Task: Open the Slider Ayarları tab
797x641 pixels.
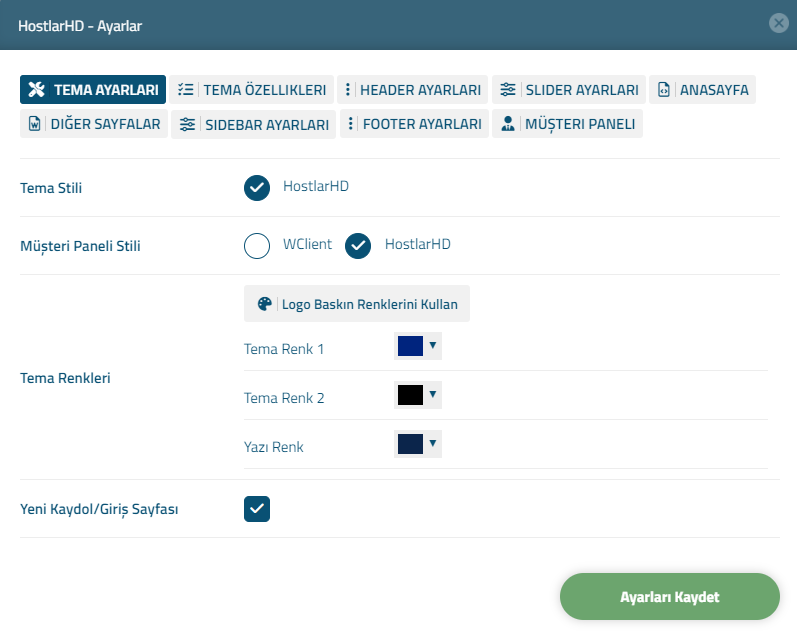Action: pos(569,89)
